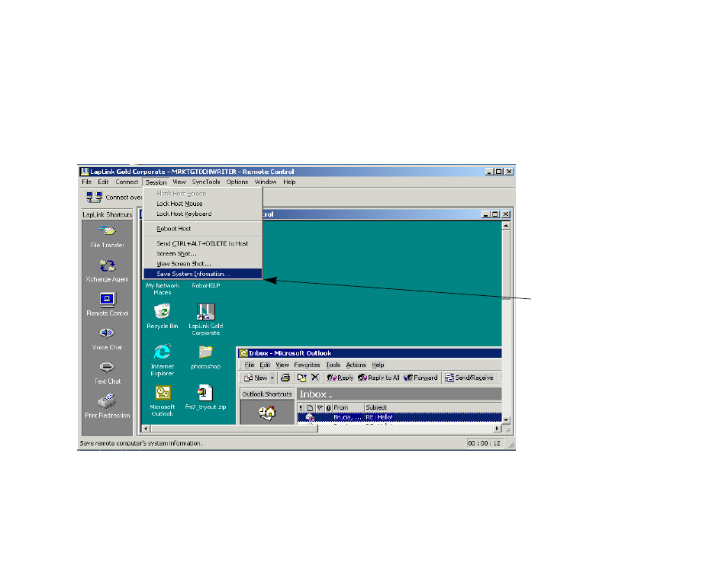The height and width of the screenshot is (566, 728).
Task: Click the Subject column header in Outlook
Action: click(433, 408)
